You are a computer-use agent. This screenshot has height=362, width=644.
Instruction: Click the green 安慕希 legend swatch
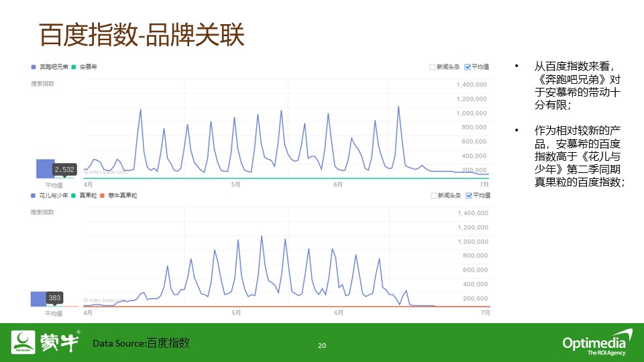coord(74,67)
